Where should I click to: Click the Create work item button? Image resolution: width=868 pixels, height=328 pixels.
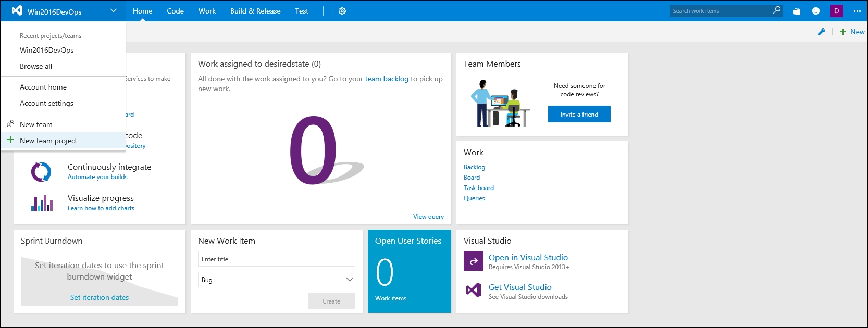tap(331, 301)
